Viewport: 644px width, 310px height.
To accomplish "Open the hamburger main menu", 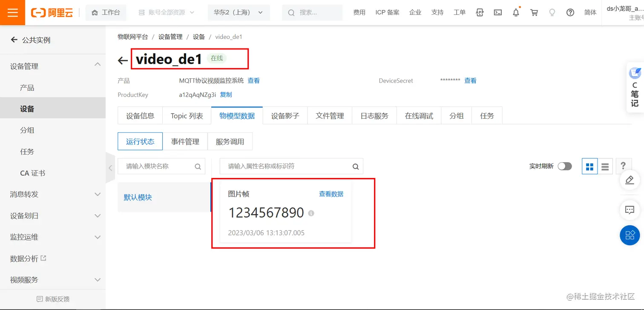I will click(13, 12).
